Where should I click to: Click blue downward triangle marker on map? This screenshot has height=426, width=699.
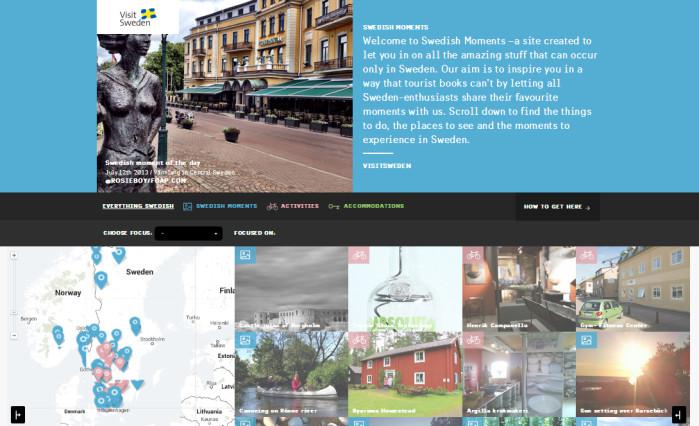[137, 384]
